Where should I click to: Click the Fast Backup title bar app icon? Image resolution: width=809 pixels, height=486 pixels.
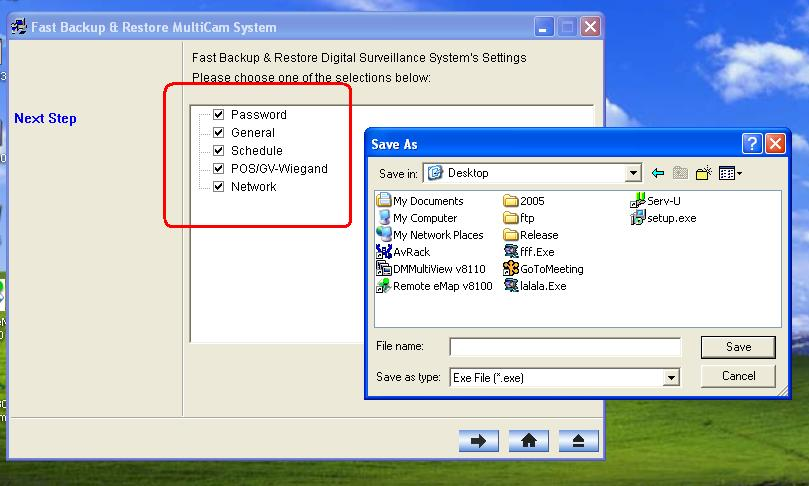[19, 27]
